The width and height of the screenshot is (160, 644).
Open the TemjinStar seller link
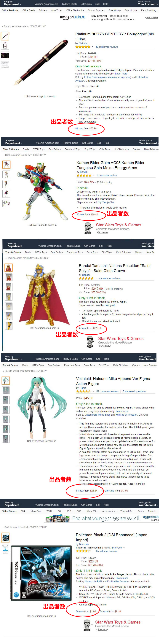[x=108, y=203]
